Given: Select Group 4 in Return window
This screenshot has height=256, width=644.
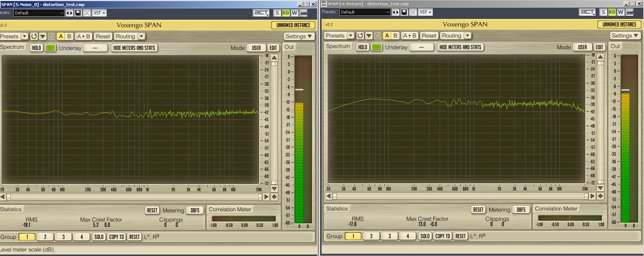Looking at the screenshot, I should (408, 236).
